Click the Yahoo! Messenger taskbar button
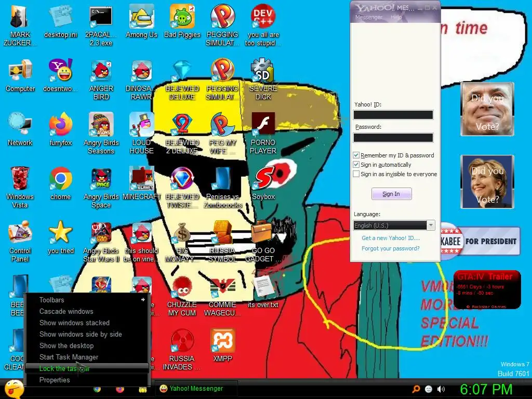Image resolution: width=532 pixels, height=399 pixels. pos(196,389)
